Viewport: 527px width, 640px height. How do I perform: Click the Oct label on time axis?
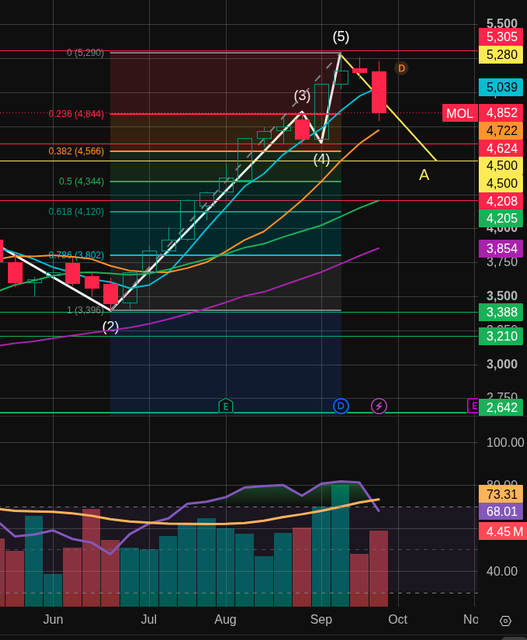pyautogui.click(x=398, y=619)
